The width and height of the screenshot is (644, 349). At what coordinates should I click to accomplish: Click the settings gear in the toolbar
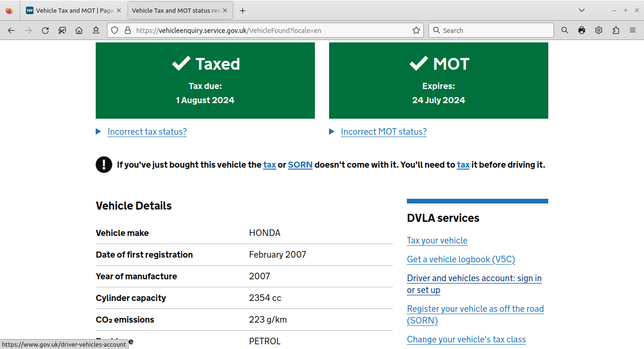[599, 30]
